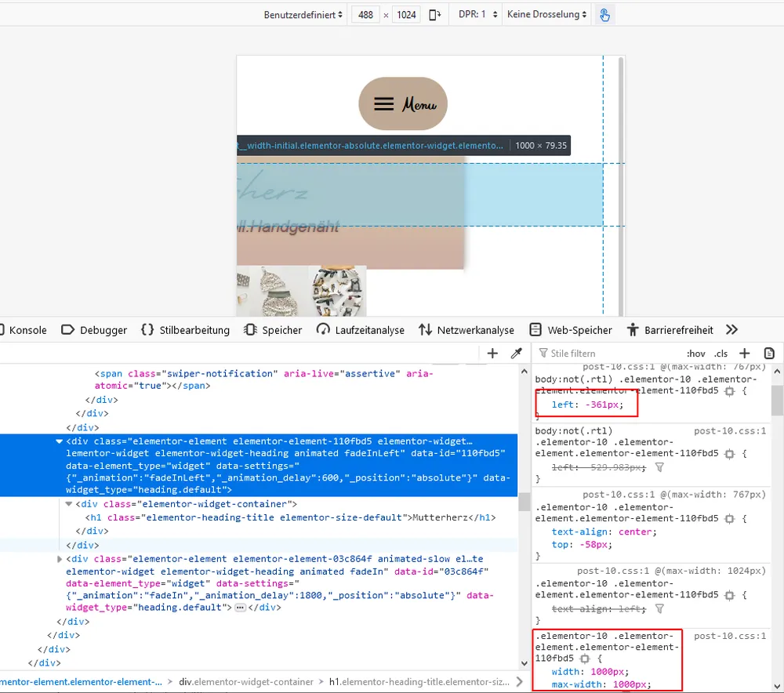
Task: Open the Keine Drosselung throttling dropdown
Action: point(546,14)
